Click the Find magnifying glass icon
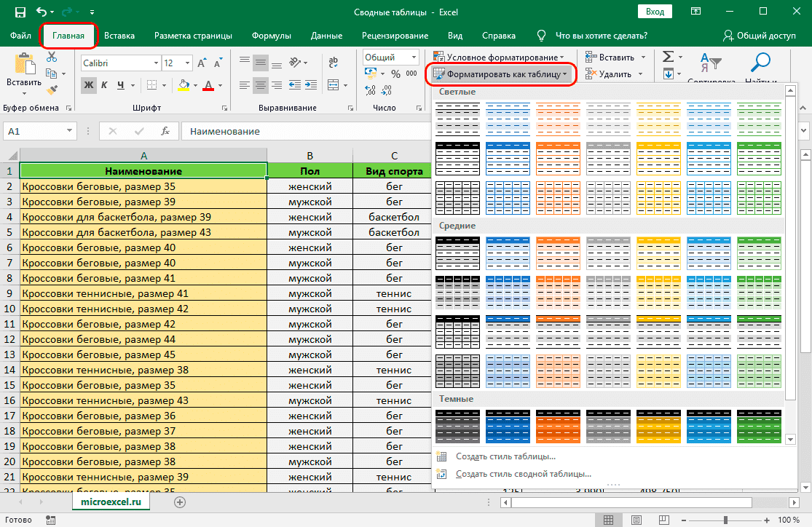The width and height of the screenshot is (812, 527). [x=761, y=63]
